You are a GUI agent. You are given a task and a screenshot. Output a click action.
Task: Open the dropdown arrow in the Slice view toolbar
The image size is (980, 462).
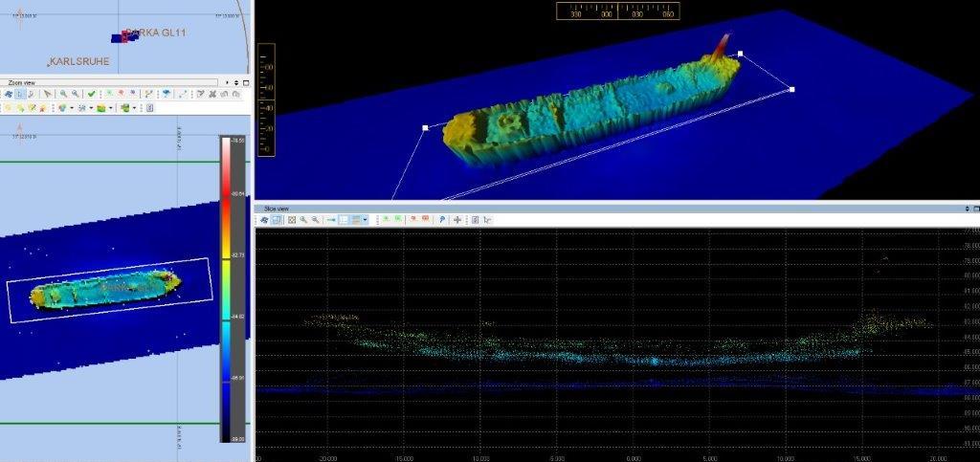[x=366, y=220]
